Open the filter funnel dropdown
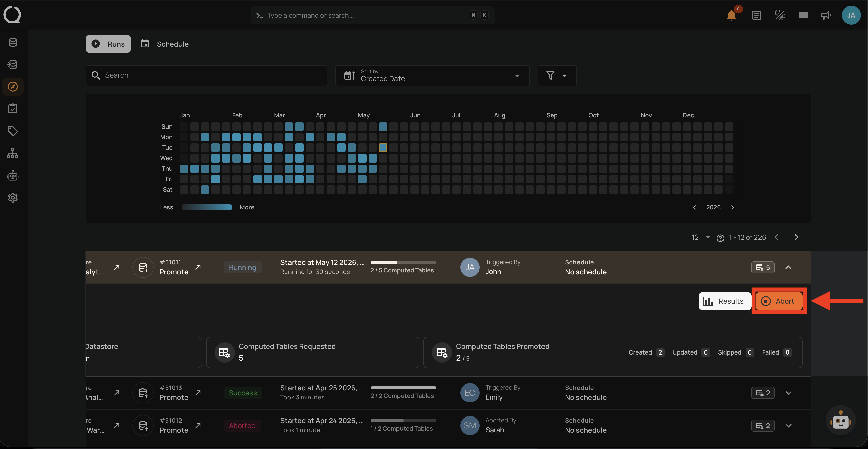 (x=557, y=76)
